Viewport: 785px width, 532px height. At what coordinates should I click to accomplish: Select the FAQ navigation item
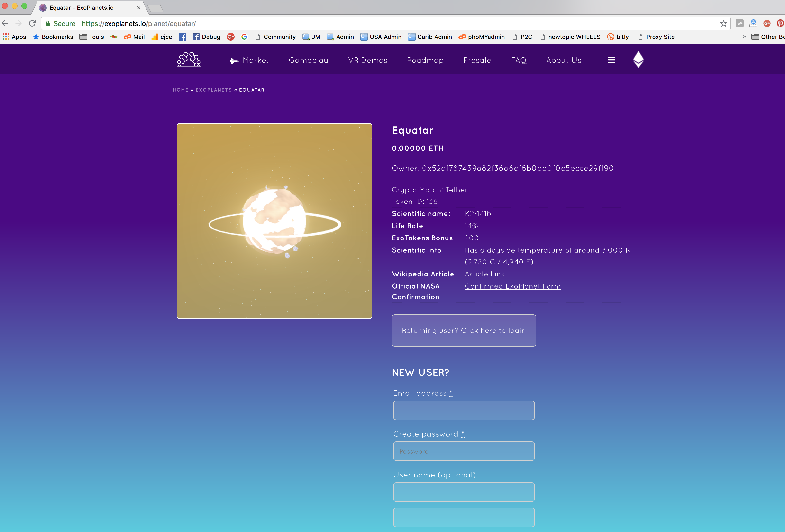519,60
